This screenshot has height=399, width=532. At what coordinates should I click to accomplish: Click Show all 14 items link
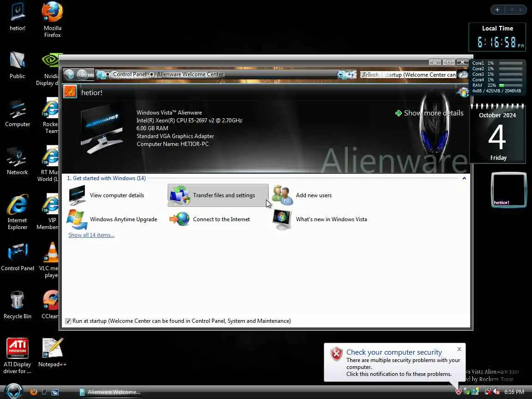[91, 235]
